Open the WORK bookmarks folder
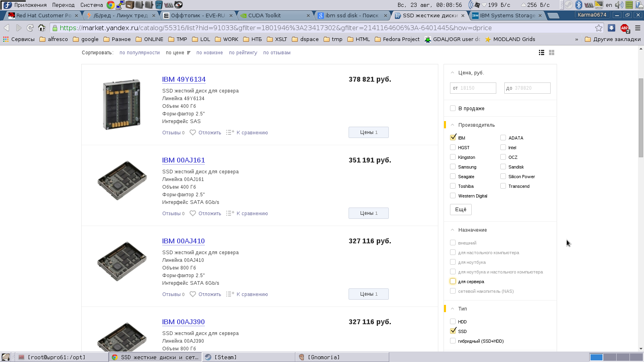The image size is (644, 362). pos(227,39)
